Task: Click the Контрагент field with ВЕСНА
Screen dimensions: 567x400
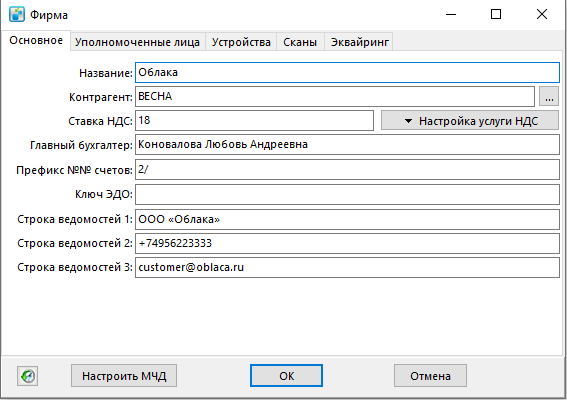Action: click(335, 97)
